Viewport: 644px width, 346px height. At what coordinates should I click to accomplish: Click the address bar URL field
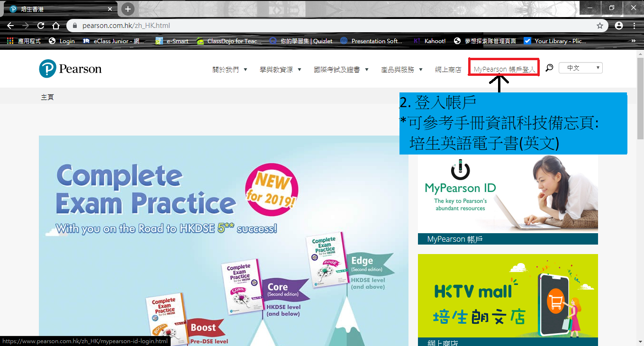click(332, 26)
